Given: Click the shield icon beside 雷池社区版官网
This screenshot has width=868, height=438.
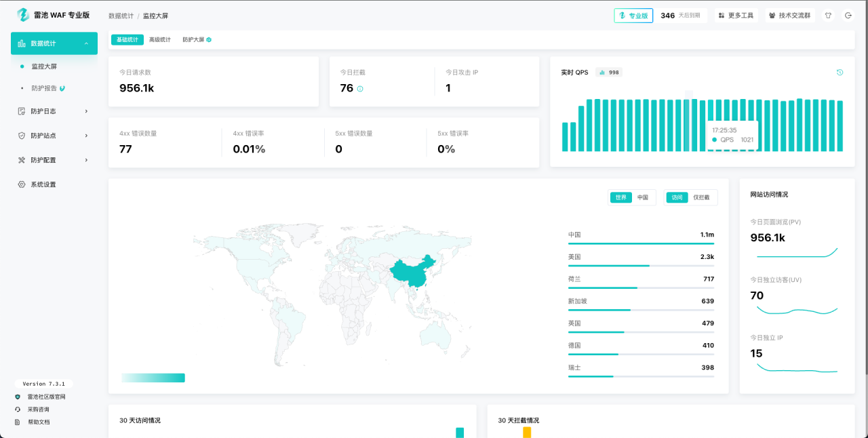Looking at the screenshot, I should 18,397.
